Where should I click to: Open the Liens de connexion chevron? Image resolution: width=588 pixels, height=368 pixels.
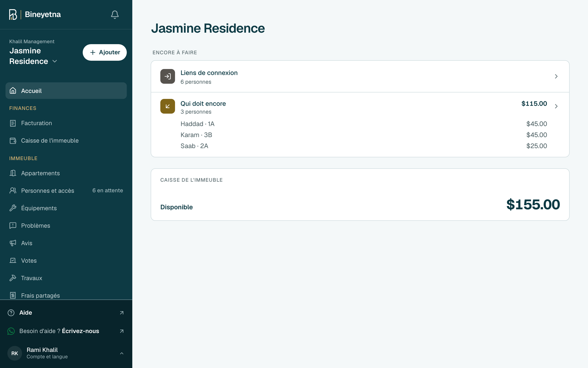pyautogui.click(x=556, y=76)
